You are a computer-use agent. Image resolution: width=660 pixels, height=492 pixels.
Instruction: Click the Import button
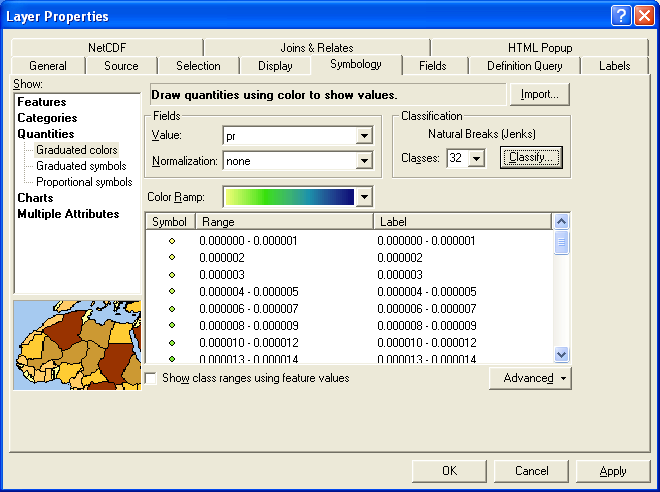tap(540, 94)
